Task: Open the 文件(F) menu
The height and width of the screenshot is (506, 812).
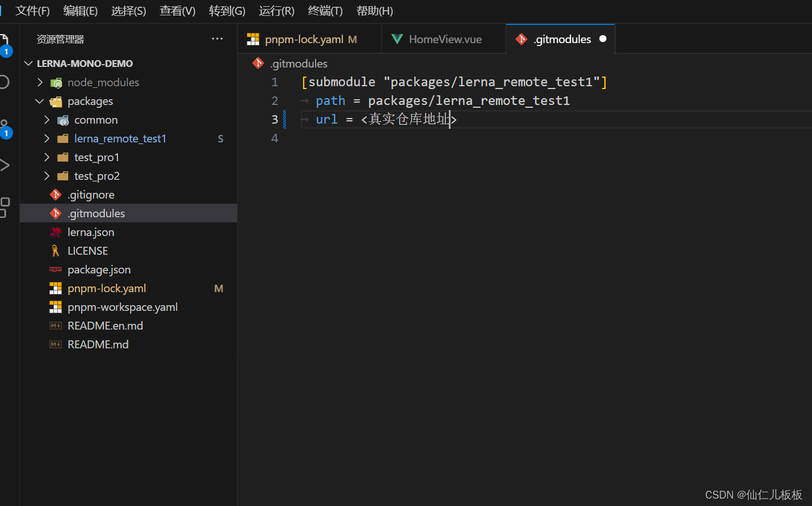Action: (x=32, y=11)
